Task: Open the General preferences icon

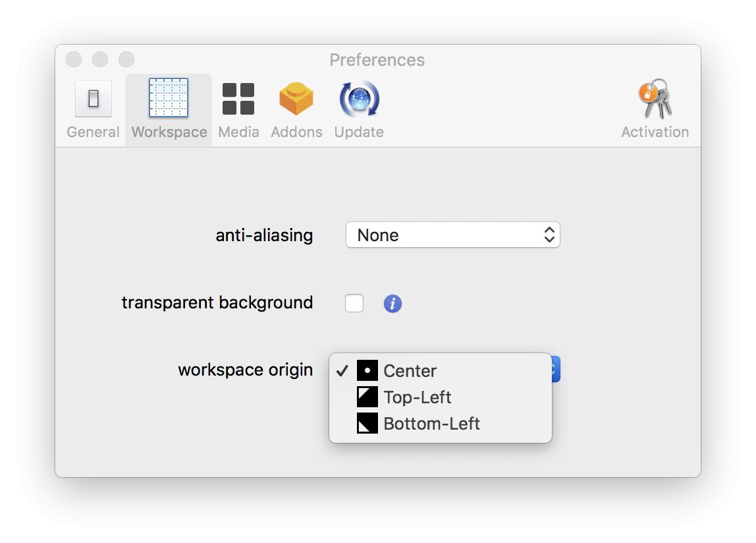Action: click(x=93, y=99)
